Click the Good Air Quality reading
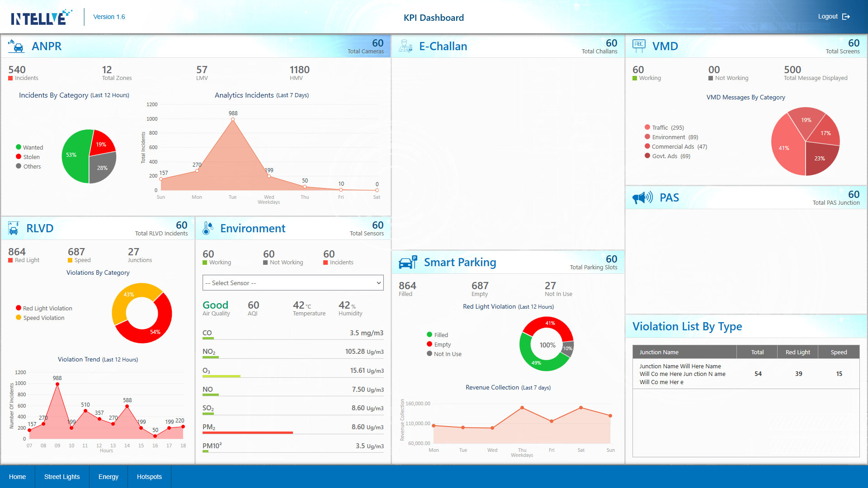The height and width of the screenshot is (488, 868). tap(216, 305)
